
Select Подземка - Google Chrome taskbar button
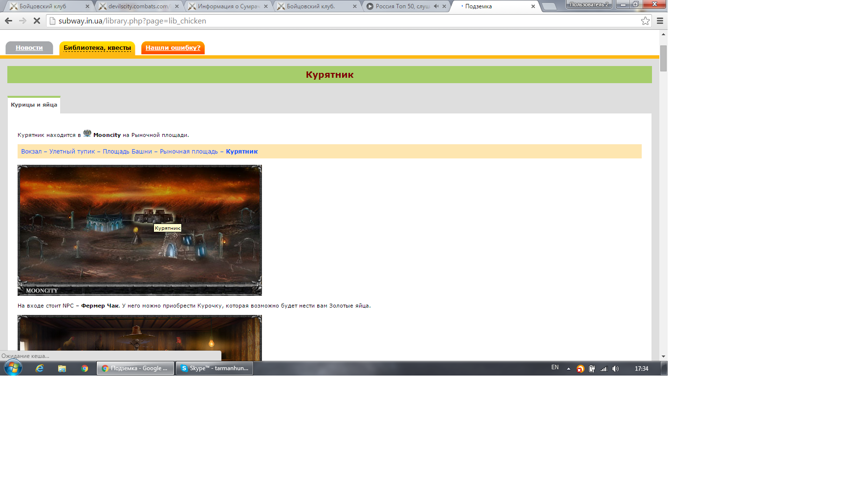[135, 368]
